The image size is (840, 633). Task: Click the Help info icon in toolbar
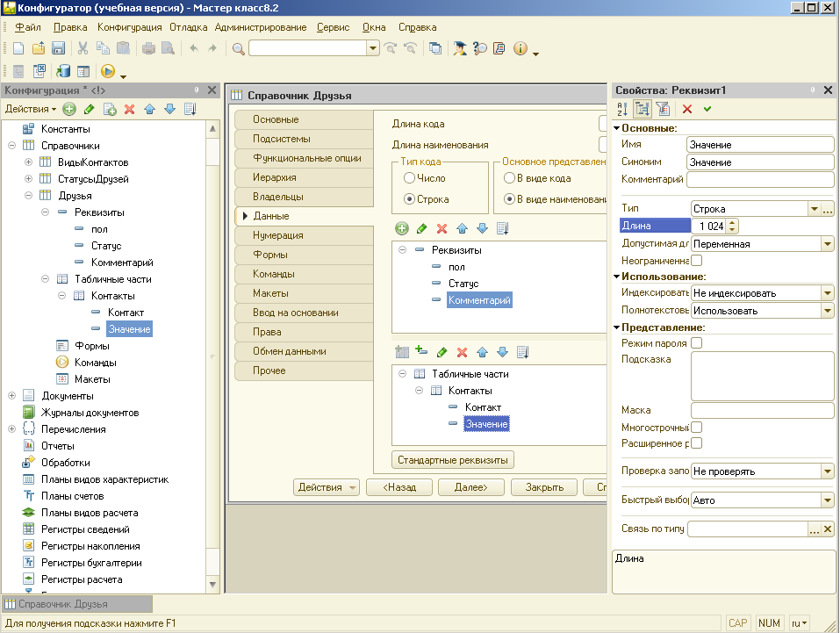(x=520, y=48)
